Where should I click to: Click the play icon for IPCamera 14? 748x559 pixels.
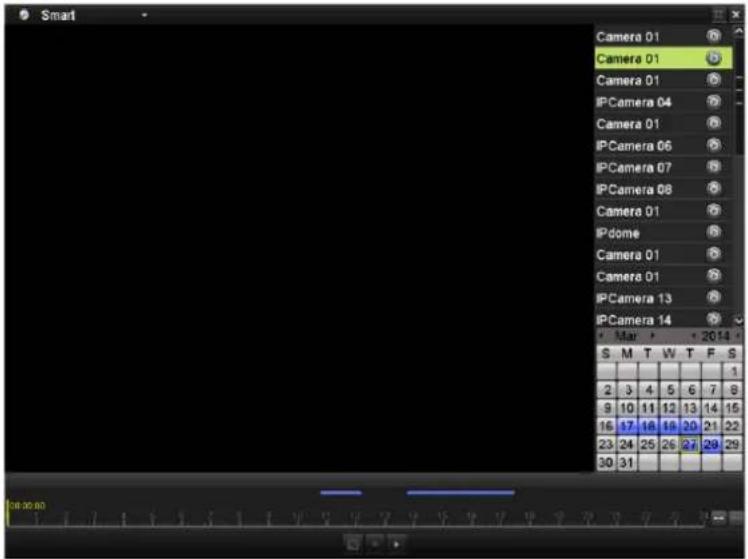click(713, 319)
